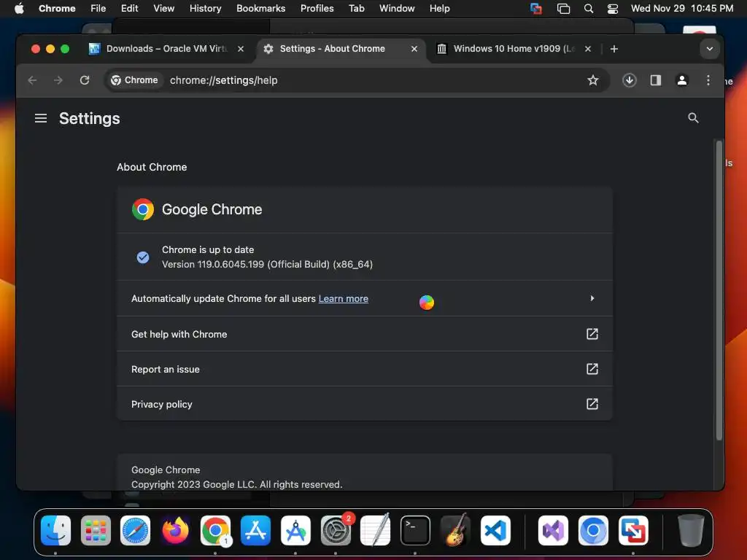Expand the tab search dropdown arrow
Screen dimensions: 747x560
(x=709, y=49)
